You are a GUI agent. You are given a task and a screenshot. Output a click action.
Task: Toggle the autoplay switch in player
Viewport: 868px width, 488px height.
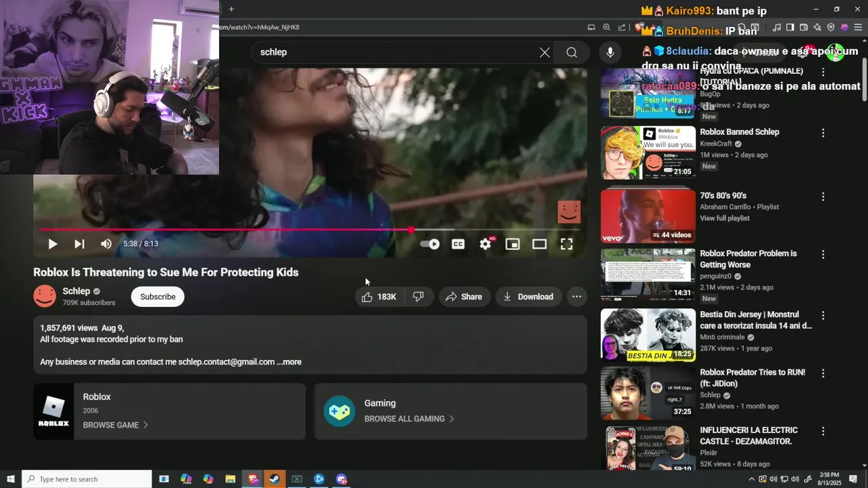(x=430, y=244)
